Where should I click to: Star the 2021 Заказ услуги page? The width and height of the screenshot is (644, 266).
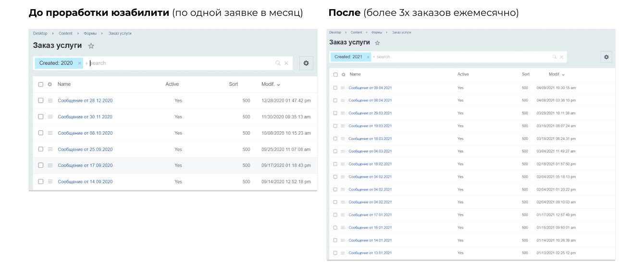tap(377, 43)
